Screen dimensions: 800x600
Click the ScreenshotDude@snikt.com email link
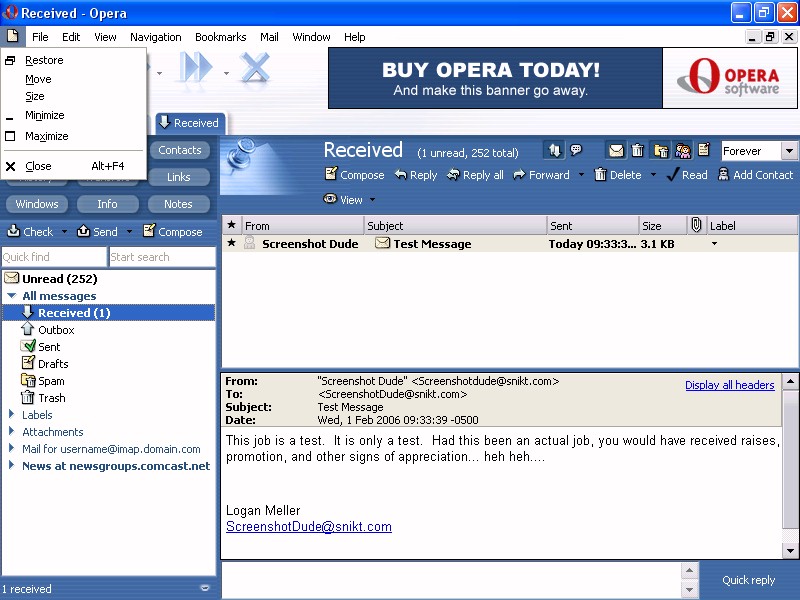309,527
